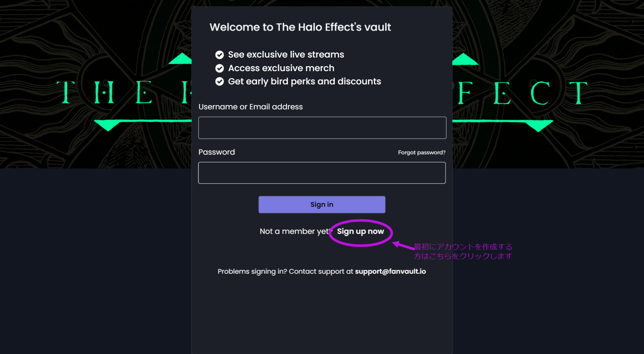644x354 pixels.
Task: Follow the Forgot password? link
Action: [x=422, y=152]
